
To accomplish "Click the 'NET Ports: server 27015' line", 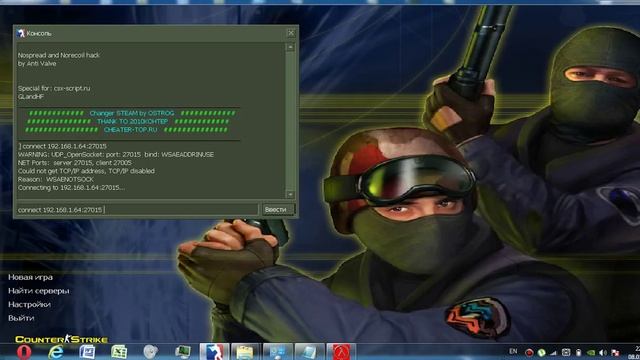I will pyautogui.click(x=75, y=163).
